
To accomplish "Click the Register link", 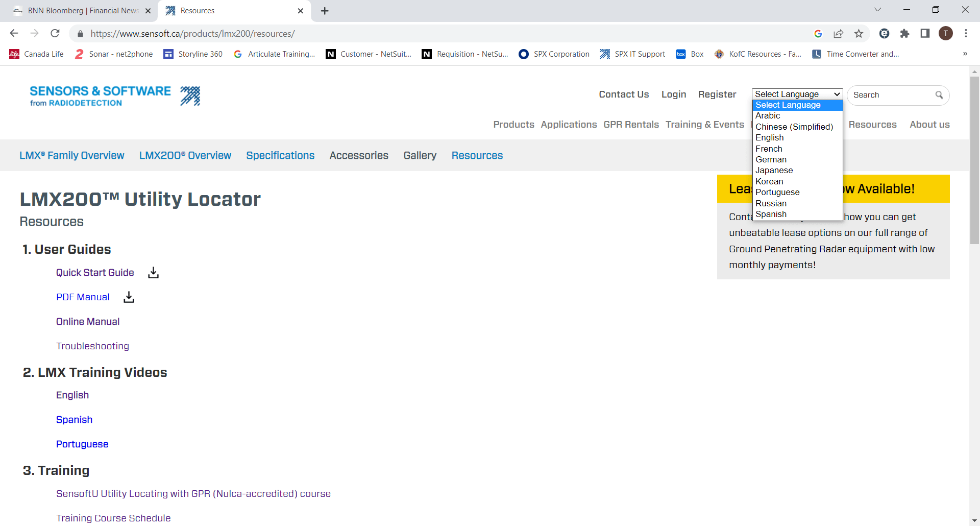I will (717, 94).
